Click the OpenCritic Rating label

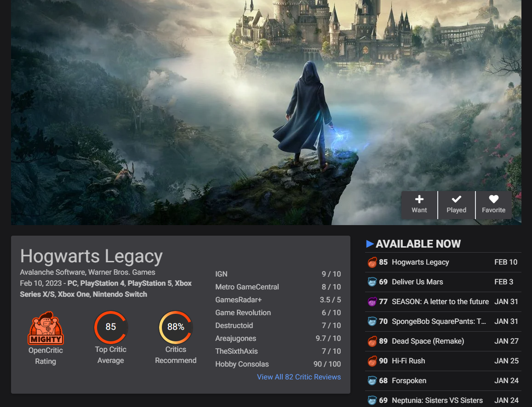point(46,356)
